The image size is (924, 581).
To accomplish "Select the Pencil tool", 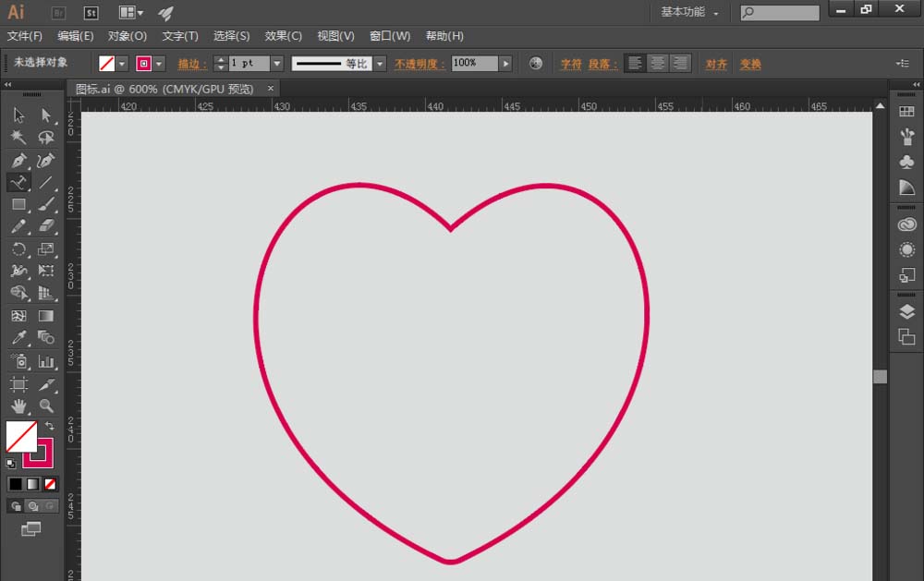I will 18,226.
